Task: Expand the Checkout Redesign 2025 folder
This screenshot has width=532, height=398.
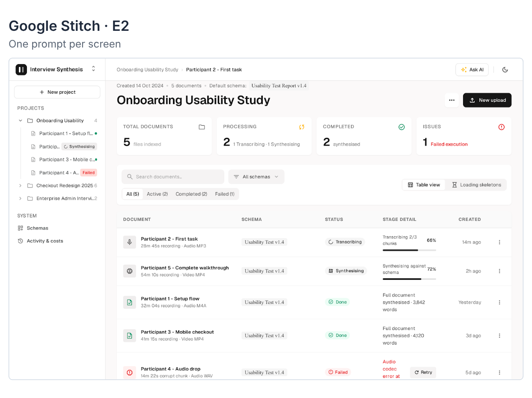Action: [20, 186]
